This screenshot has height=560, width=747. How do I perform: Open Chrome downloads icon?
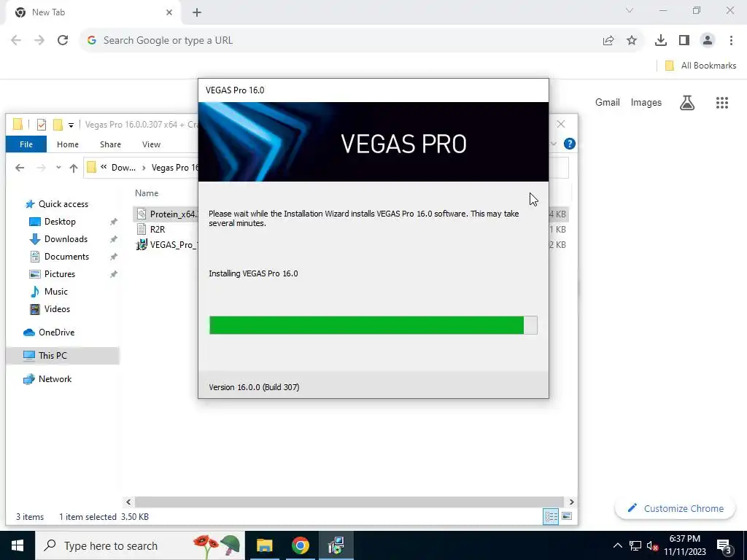click(661, 41)
